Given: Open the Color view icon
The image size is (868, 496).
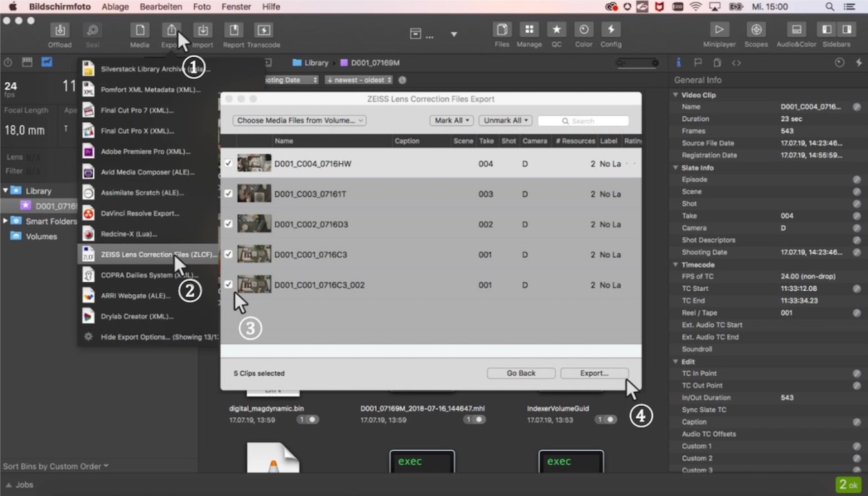Looking at the screenshot, I should pyautogui.click(x=584, y=30).
